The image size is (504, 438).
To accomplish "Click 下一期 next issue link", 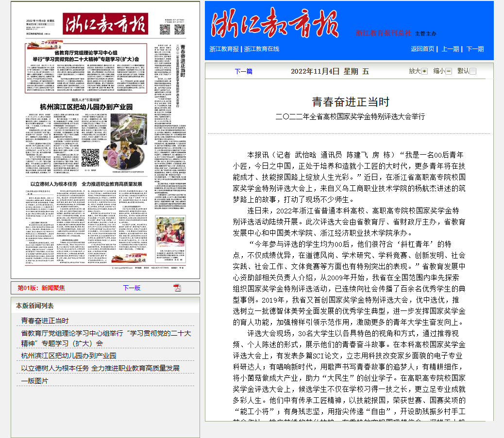I will coord(475,49).
